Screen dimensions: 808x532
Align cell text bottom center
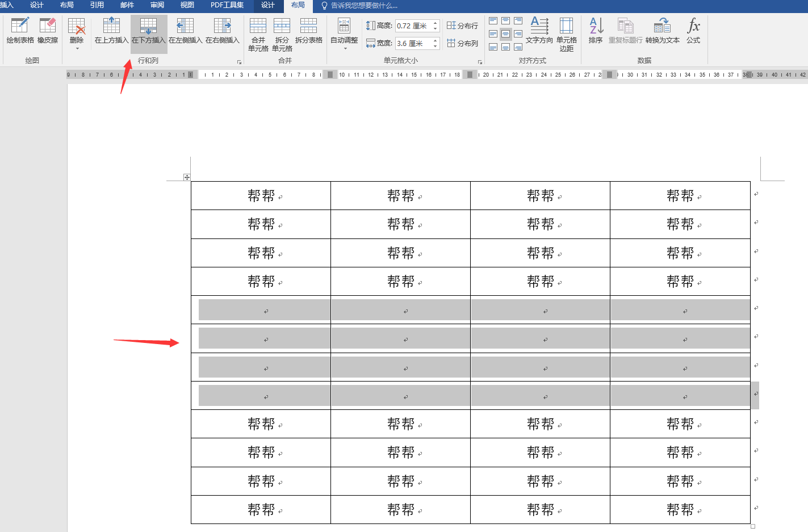click(505, 47)
